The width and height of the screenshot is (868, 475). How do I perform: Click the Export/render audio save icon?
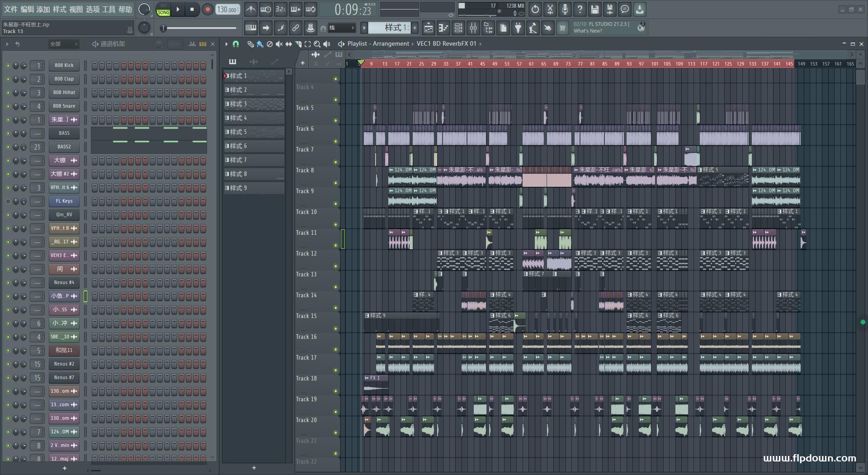point(610,9)
